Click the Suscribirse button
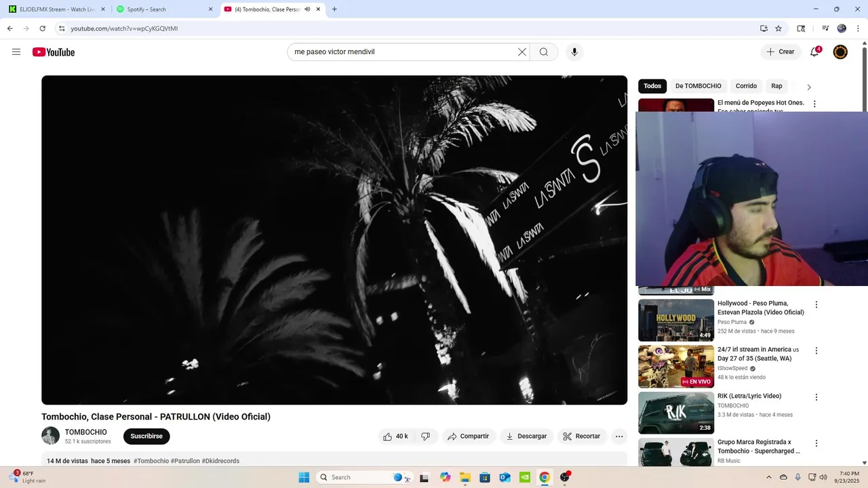The width and height of the screenshot is (868, 488). (x=146, y=436)
